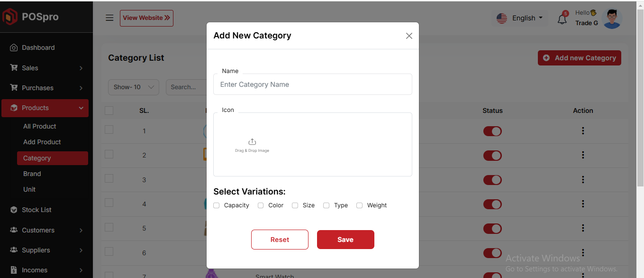Click the Stock List cube icon
This screenshot has height=278, width=644.
14,210
